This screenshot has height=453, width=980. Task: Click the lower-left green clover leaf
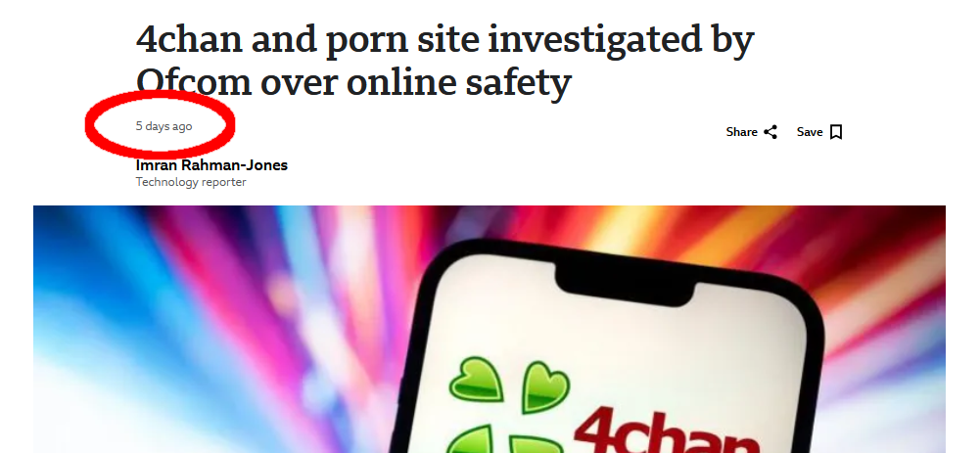pyautogui.click(x=469, y=440)
